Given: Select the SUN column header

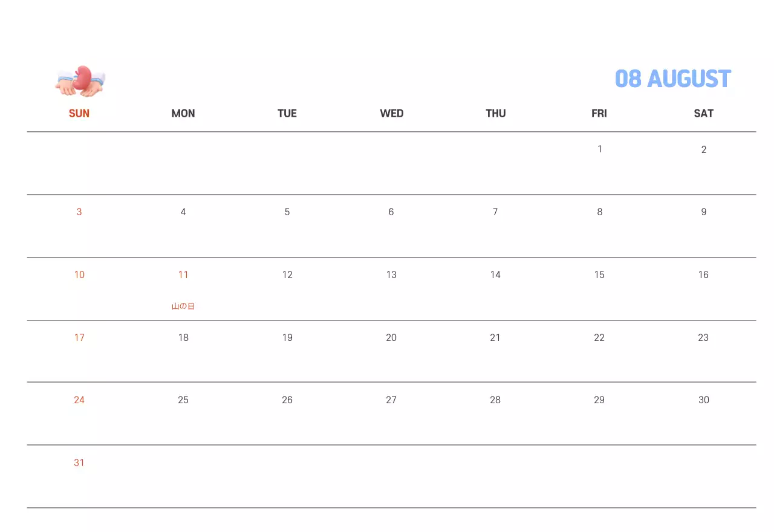Looking at the screenshot, I should (x=79, y=114).
